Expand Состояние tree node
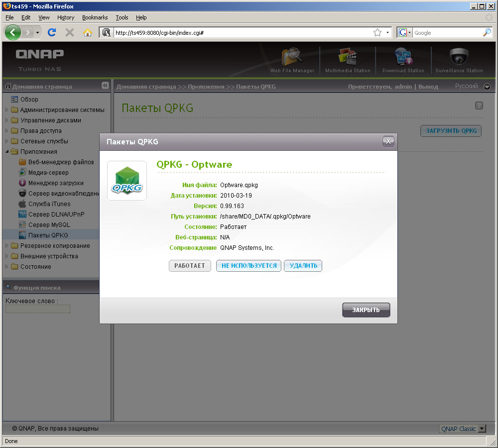Image resolution: width=498 pixels, height=448 pixels. point(6,267)
